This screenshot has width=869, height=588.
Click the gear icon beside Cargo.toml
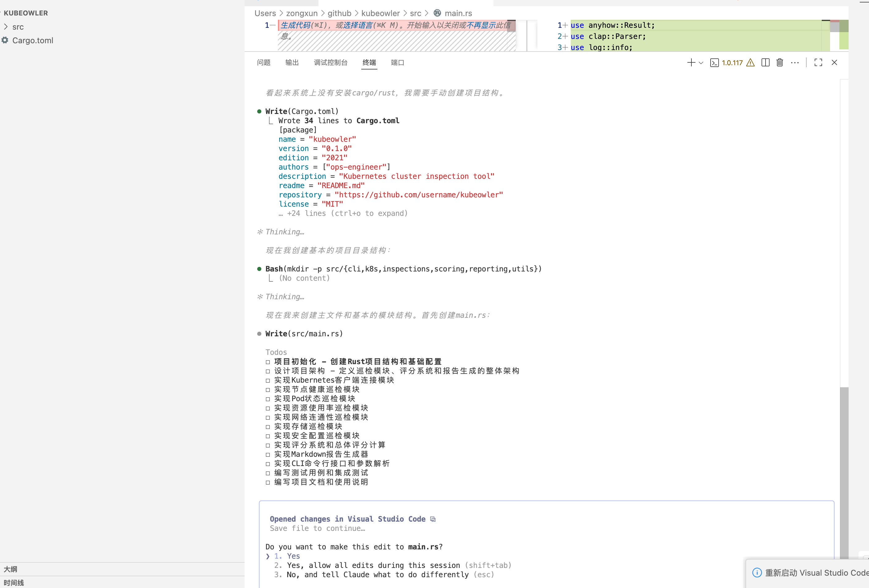pos(5,40)
